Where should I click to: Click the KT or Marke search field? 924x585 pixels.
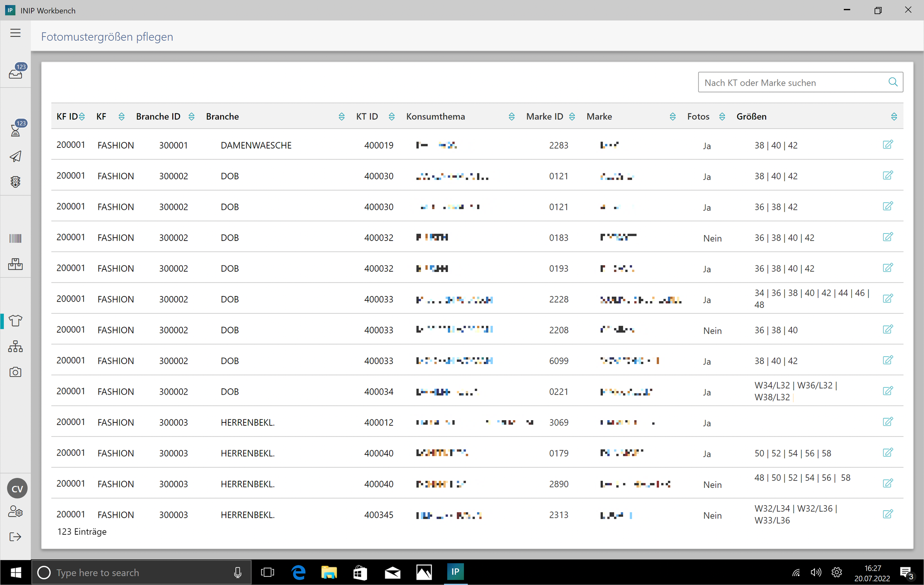(792, 82)
